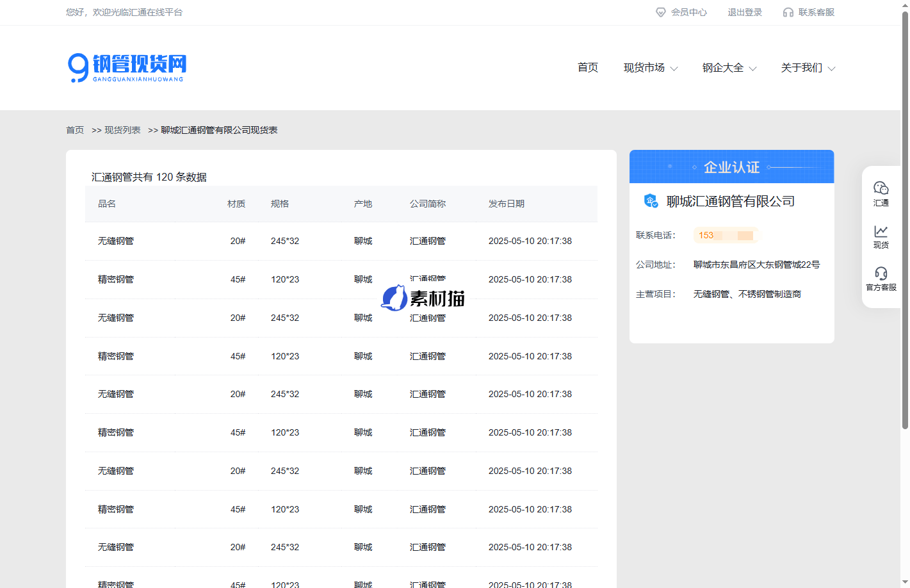Select the first 精密钢管 120*23 row
Screen dimensions: 910x588
pyautogui.click(x=341, y=279)
